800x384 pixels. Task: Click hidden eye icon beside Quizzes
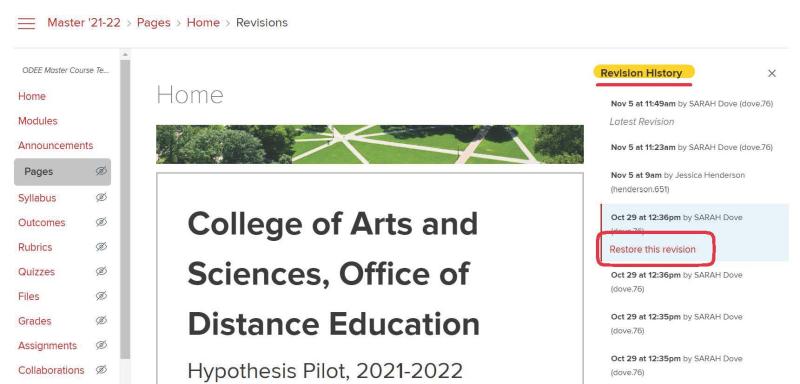click(101, 271)
